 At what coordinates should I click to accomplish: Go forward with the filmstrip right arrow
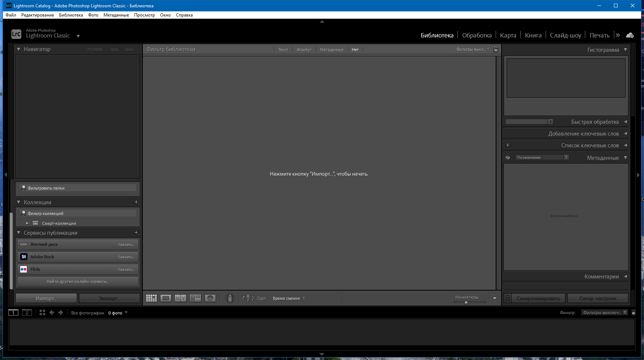click(x=61, y=313)
